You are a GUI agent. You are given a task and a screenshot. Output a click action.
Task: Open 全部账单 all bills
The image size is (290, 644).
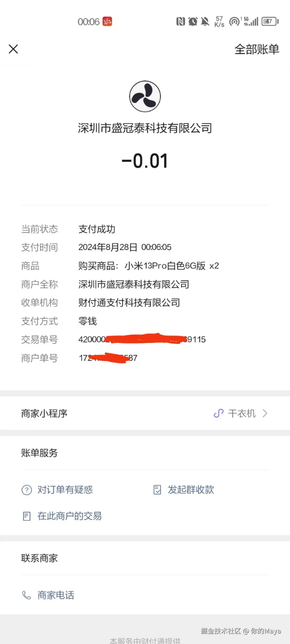257,49
